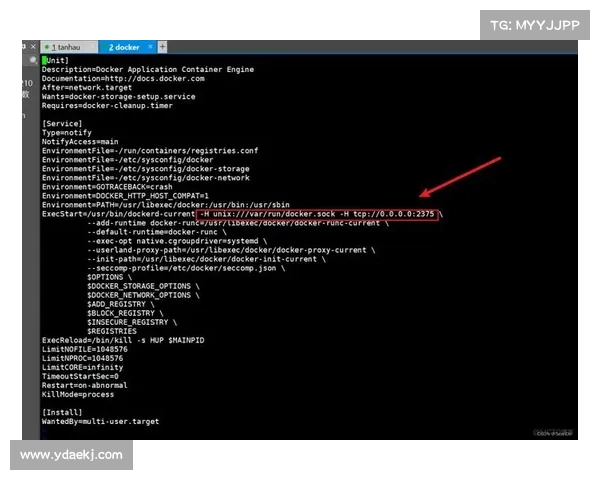Click the "--add-runtime docker-runc" line
The image size is (600, 480).
tap(238, 223)
